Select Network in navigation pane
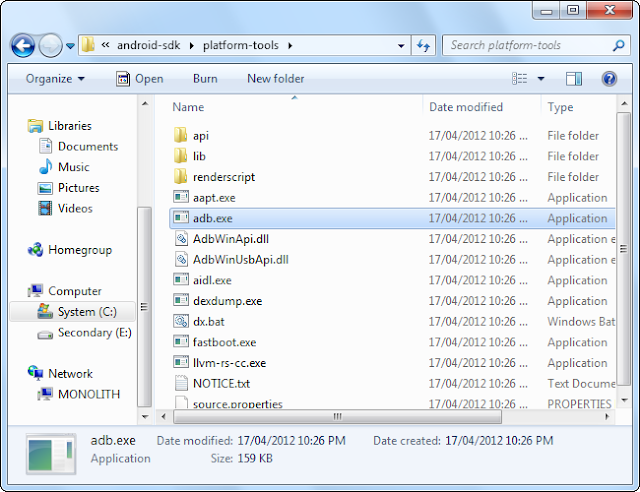 click(60, 373)
